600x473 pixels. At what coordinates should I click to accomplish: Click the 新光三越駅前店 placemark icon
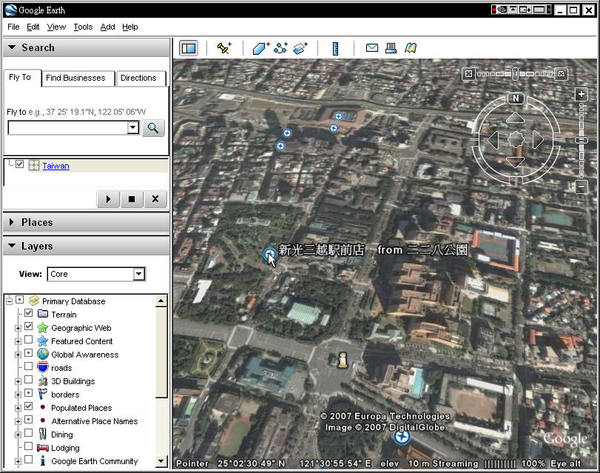(x=270, y=253)
